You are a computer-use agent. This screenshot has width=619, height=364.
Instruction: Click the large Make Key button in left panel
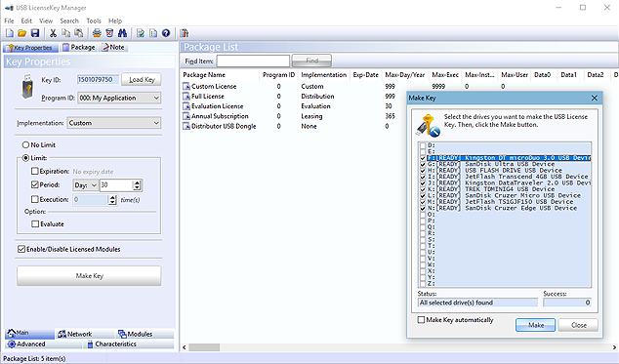click(89, 275)
